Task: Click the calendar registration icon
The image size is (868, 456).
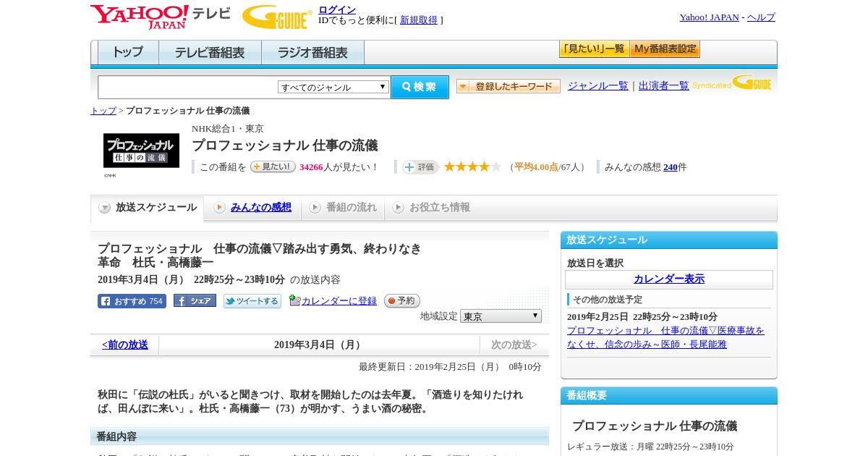Action: (294, 300)
